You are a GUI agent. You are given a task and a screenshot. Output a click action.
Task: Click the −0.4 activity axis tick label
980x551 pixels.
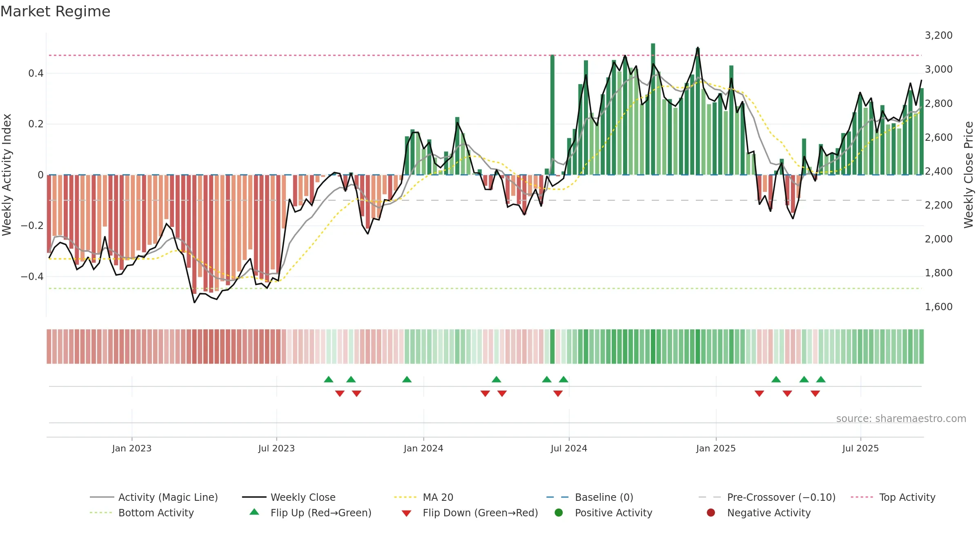32,277
